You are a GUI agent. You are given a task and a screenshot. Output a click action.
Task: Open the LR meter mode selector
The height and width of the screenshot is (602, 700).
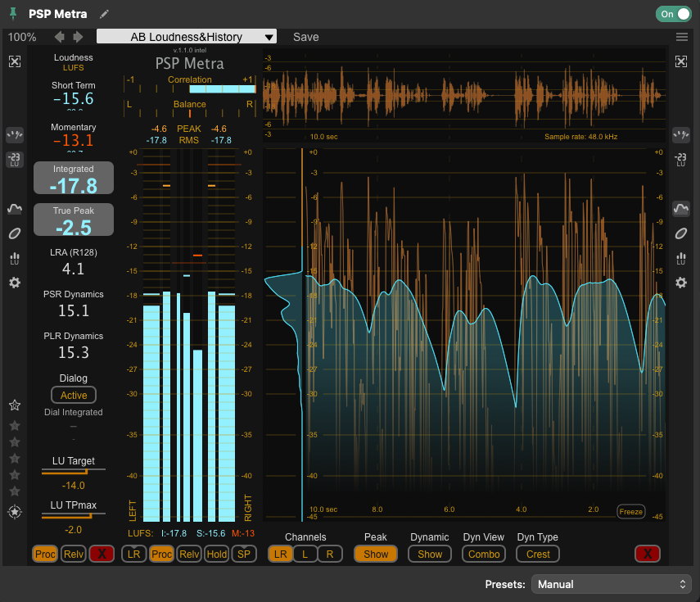click(x=134, y=554)
